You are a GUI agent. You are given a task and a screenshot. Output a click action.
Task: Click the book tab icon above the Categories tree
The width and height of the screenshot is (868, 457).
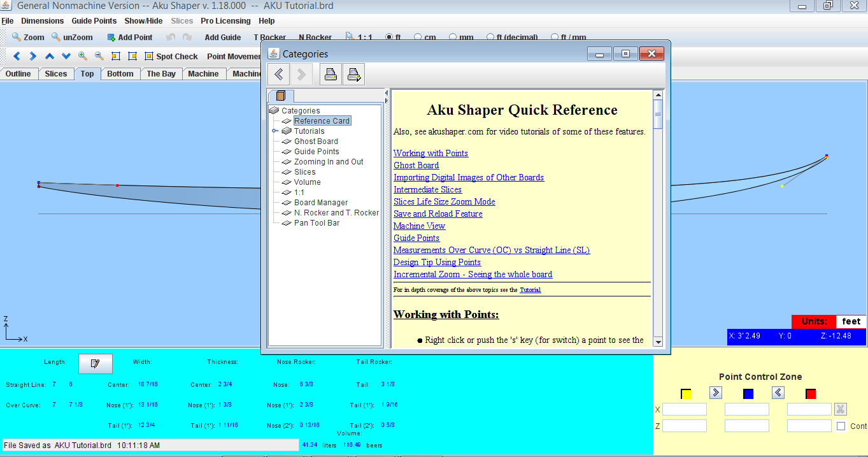coord(281,96)
